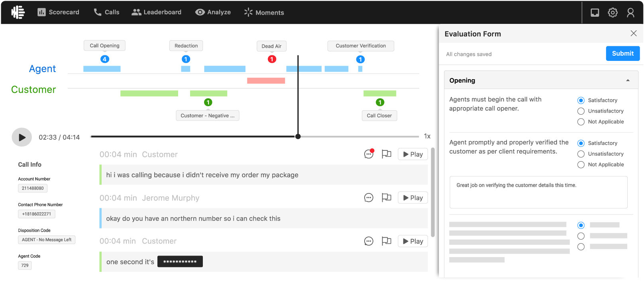The height and width of the screenshot is (281, 644).
Task: Open the Leaderboard view
Action: (x=156, y=12)
